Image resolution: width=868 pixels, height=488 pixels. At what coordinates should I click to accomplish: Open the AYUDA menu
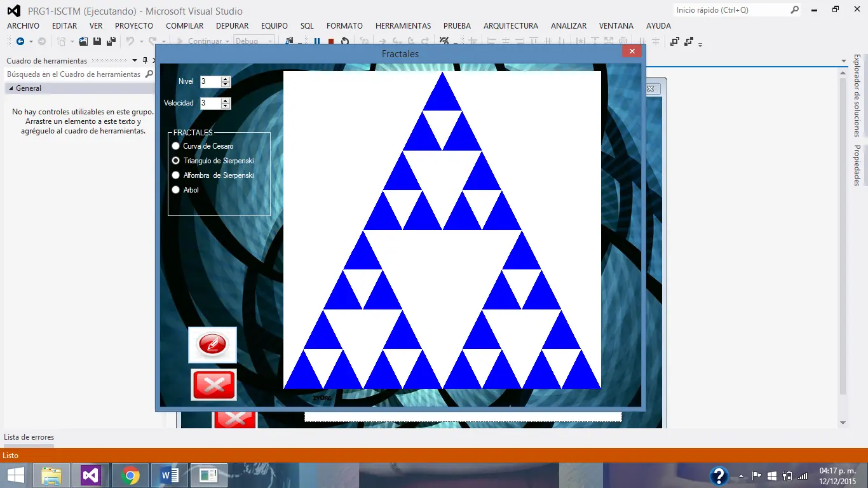[x=658, y=26]
